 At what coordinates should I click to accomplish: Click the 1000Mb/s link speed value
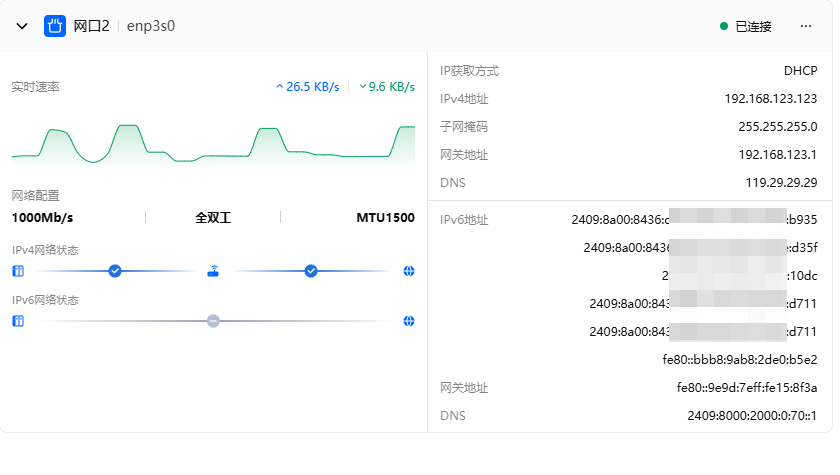42,217
